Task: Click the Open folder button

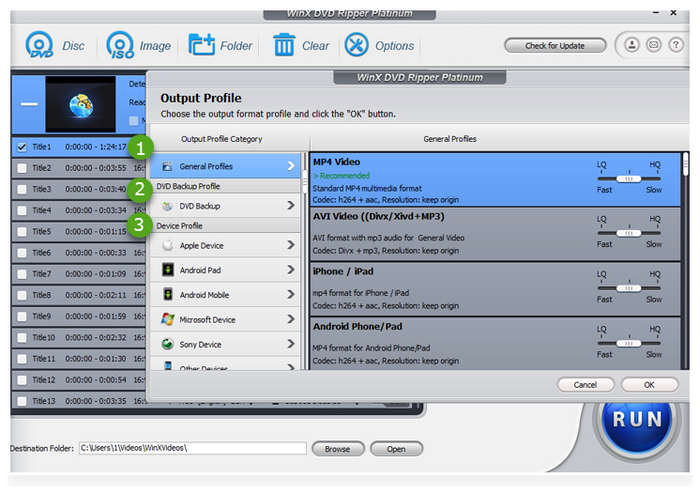Action: point(396,449)
